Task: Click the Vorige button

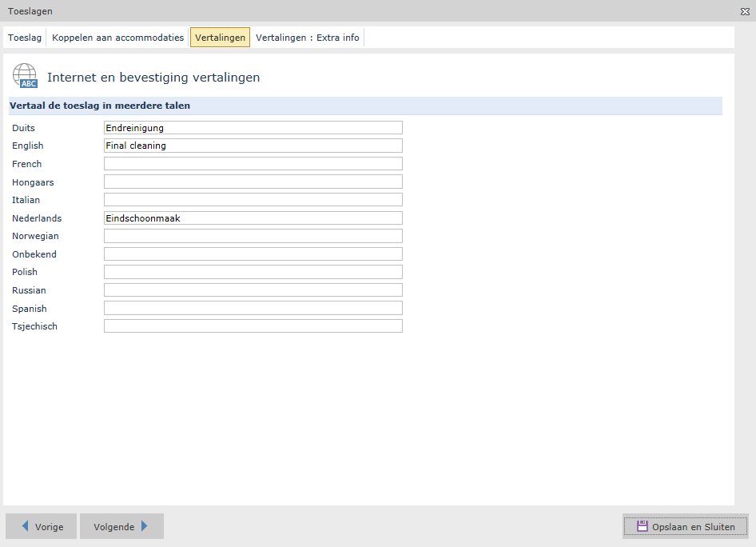Action: (x=41, y=526)
